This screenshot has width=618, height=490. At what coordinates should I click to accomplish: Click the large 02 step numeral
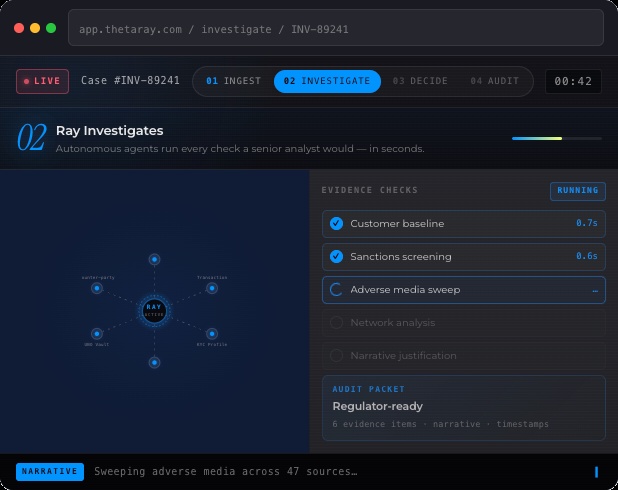pos(32,137)
